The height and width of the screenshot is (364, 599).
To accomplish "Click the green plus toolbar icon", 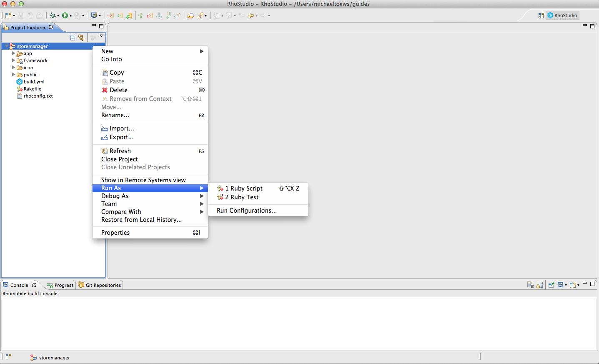I will click(141, 15).
